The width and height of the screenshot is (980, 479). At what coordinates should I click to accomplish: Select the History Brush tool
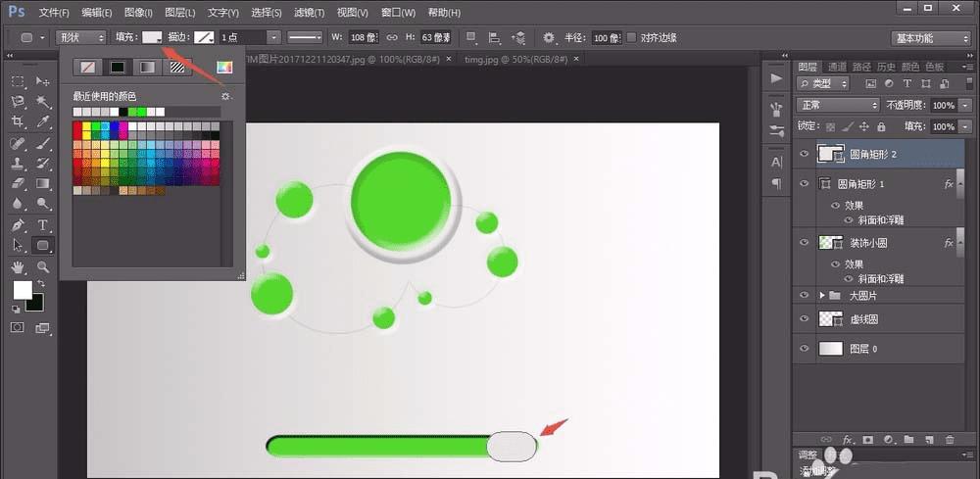pos(42,164)
